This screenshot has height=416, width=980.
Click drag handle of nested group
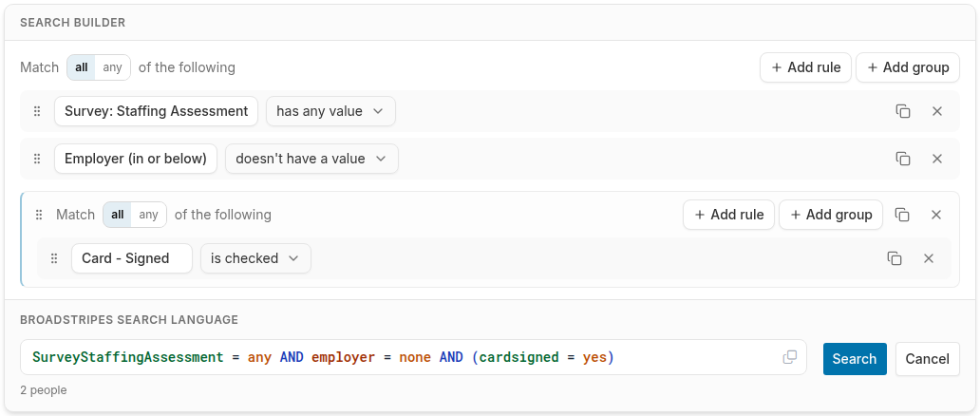39,215
